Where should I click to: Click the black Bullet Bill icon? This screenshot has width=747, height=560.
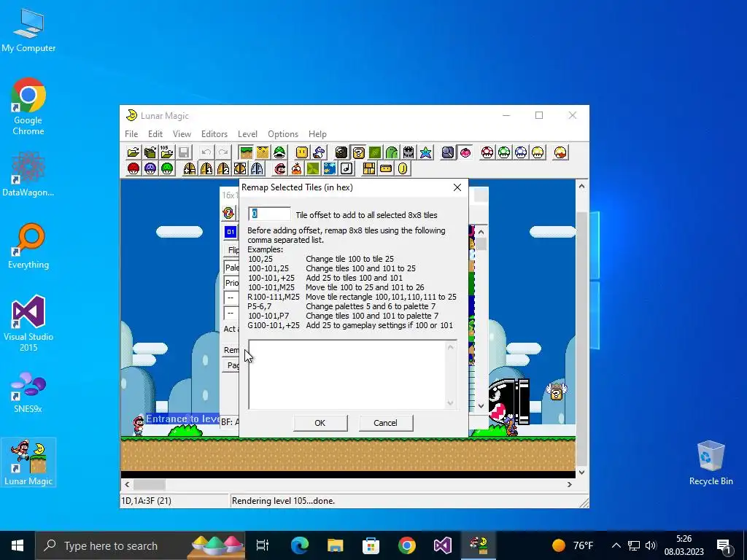coord(341,152)
